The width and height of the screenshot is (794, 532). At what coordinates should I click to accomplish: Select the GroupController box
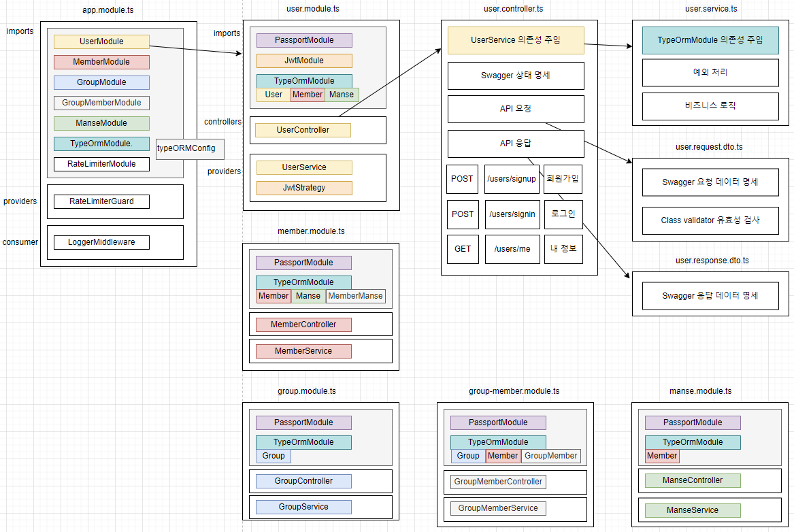303,482
